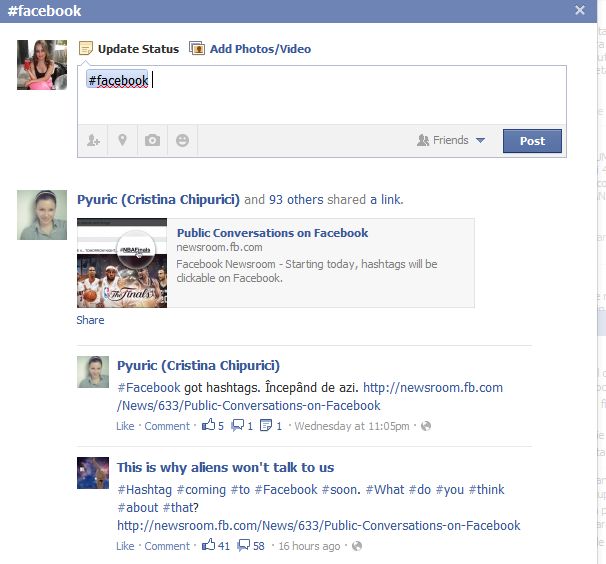Switch to Add Photos/Video tab
Screen dimensions: 606x564
pos(250,49)
